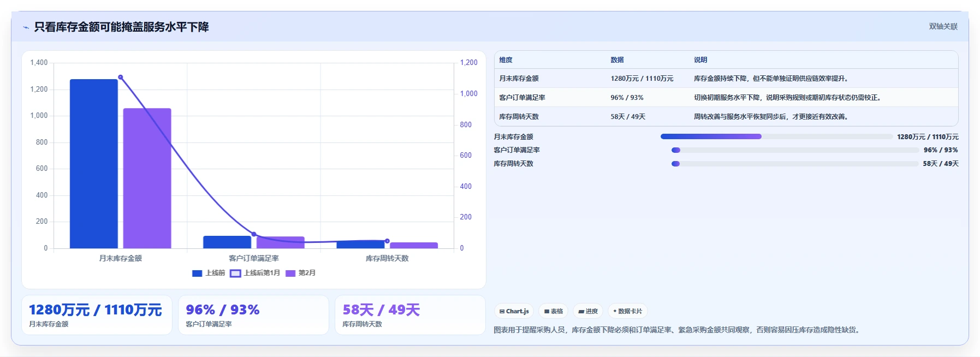Image resolution: width=980 pixels, height=357 pixels.
Task: Click the Chart.js chip
Action: [x=514, y=311]
